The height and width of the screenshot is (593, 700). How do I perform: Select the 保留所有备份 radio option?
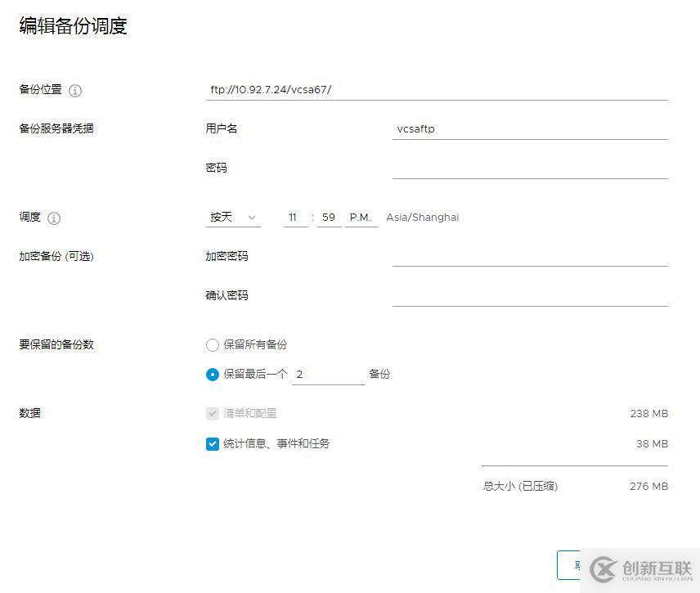[x=212, y=344]
